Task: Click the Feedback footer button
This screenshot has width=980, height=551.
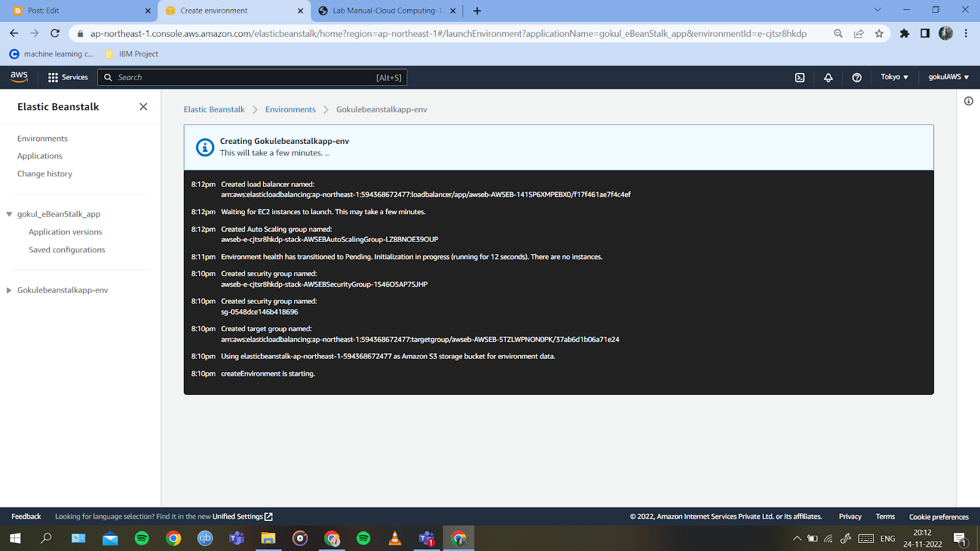Action: coord(26,517)
